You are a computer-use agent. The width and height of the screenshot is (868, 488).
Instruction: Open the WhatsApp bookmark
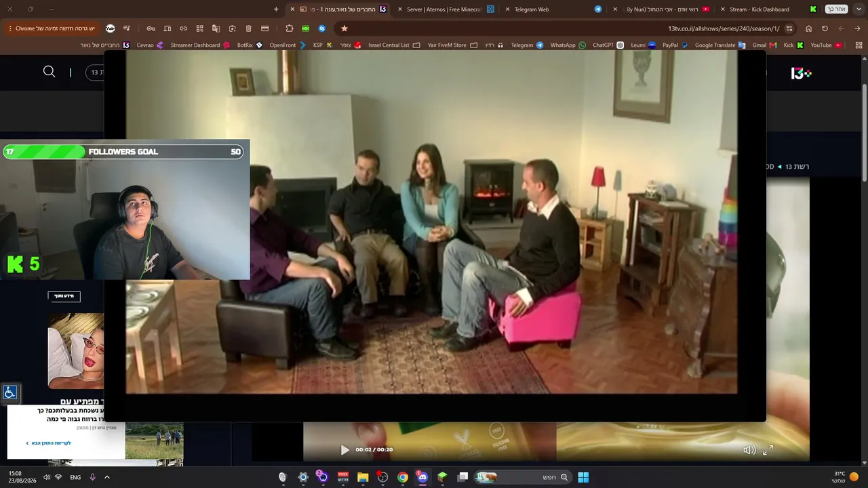[x=568, y=45]
